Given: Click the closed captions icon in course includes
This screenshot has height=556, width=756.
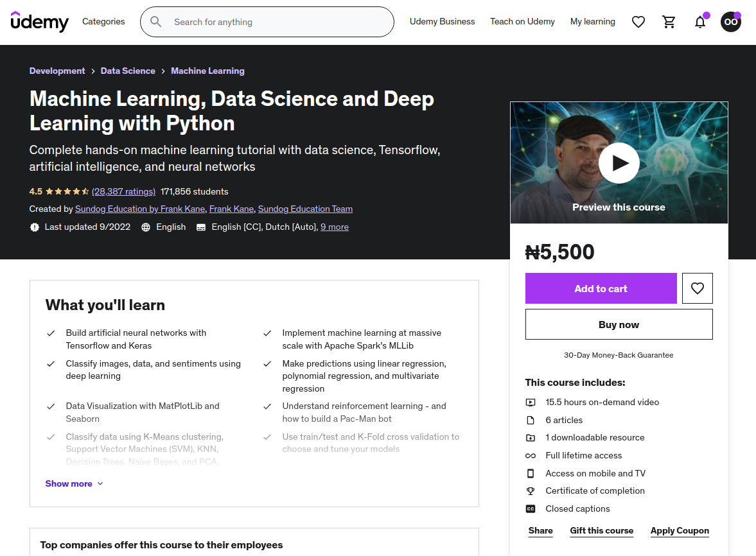Looking at the screenshot, I should coord(530,508).
